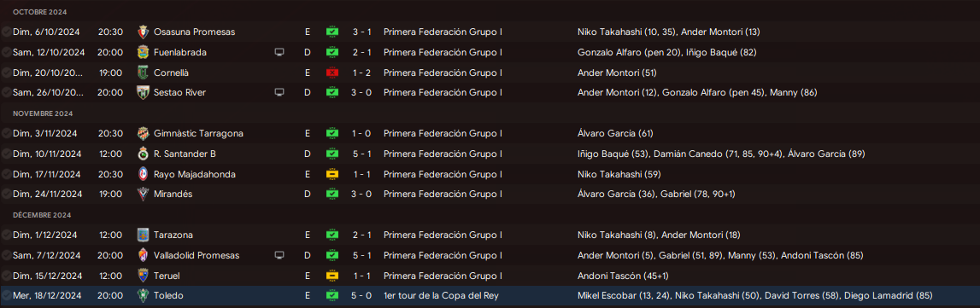The image size is (980, 308).
Task: Click the Cornellà red loss result icon
Action: [x=332, y=73]
